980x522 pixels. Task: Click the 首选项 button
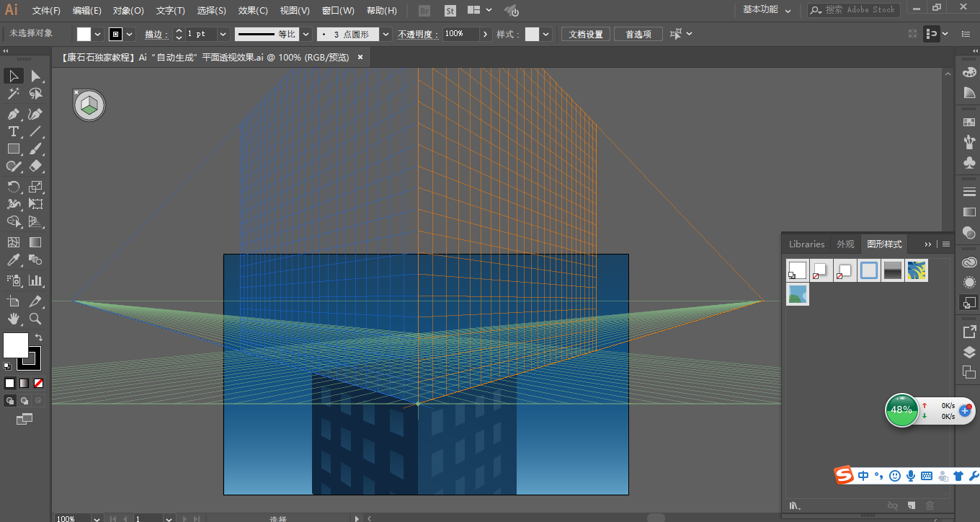click(x=638, y=34)
